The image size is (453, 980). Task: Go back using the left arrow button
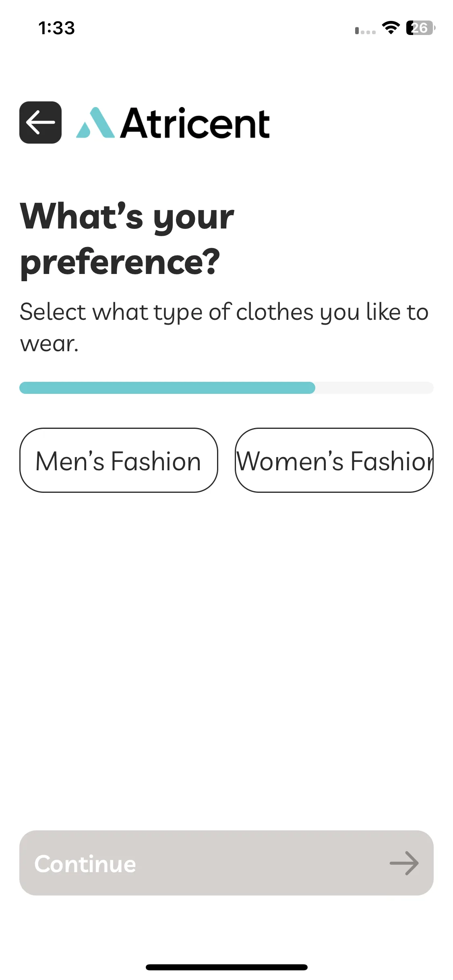click(x=40, y=122)
